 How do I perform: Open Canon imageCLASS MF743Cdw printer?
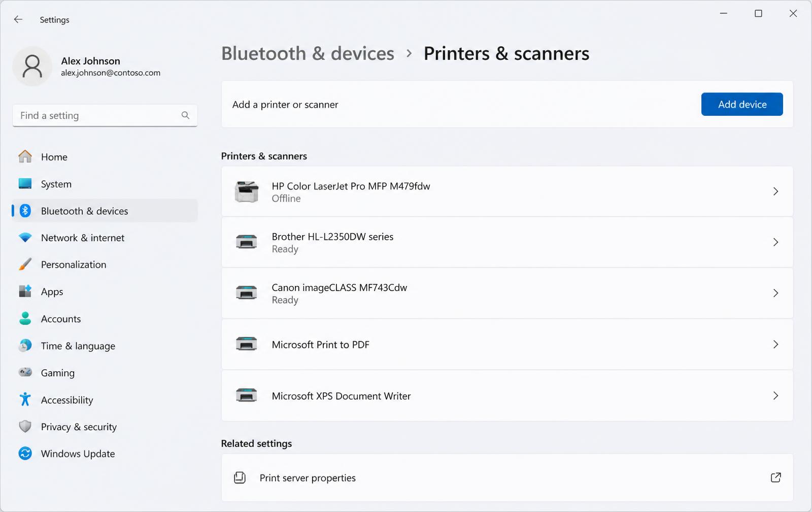click(507, 293)
